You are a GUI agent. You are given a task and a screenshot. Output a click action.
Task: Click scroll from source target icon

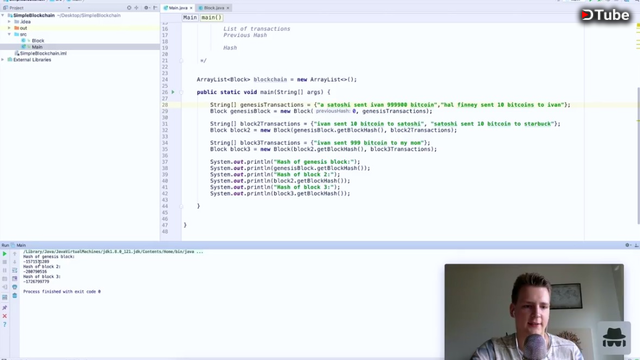[x=129, y=8]
